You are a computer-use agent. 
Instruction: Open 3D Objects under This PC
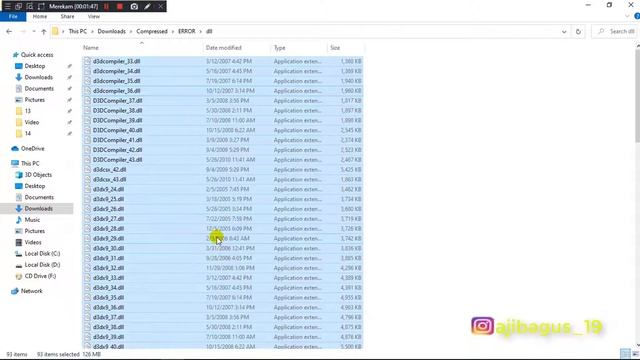(38, 175)
